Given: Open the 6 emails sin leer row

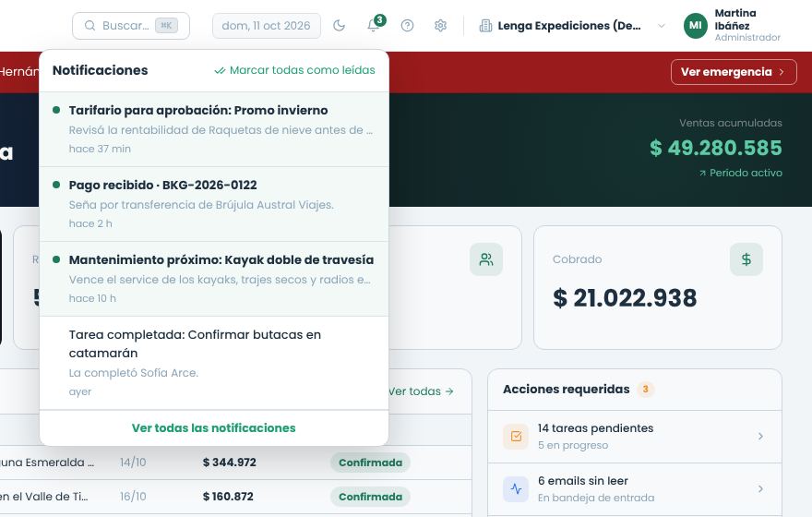Looking at the screenshot, I should point(635,489).
